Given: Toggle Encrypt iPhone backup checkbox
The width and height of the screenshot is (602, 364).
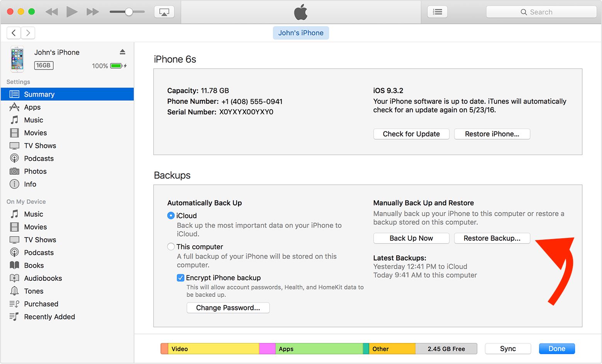Looking at the screenshot, I should pos(181,278).
